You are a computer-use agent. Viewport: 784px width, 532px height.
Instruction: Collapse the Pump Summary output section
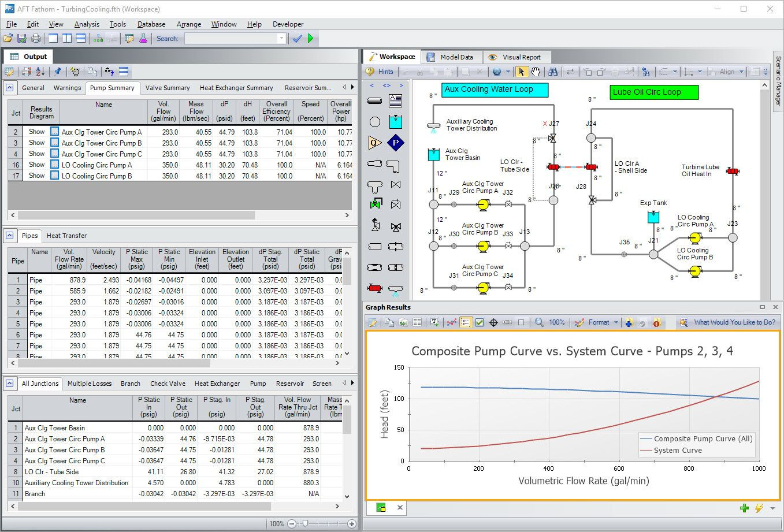click(x=10, y=88)
